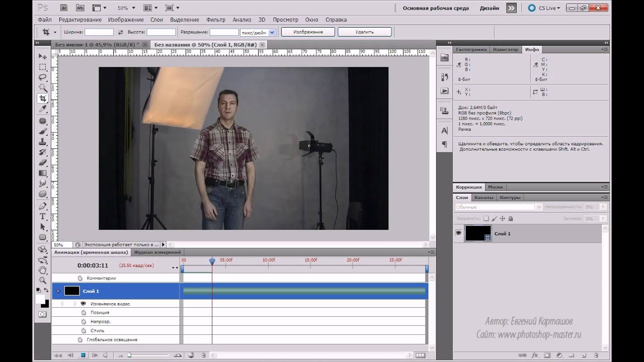
Task: Open Mini Bridge from top bar Mb icon
Action: point(80,8)
